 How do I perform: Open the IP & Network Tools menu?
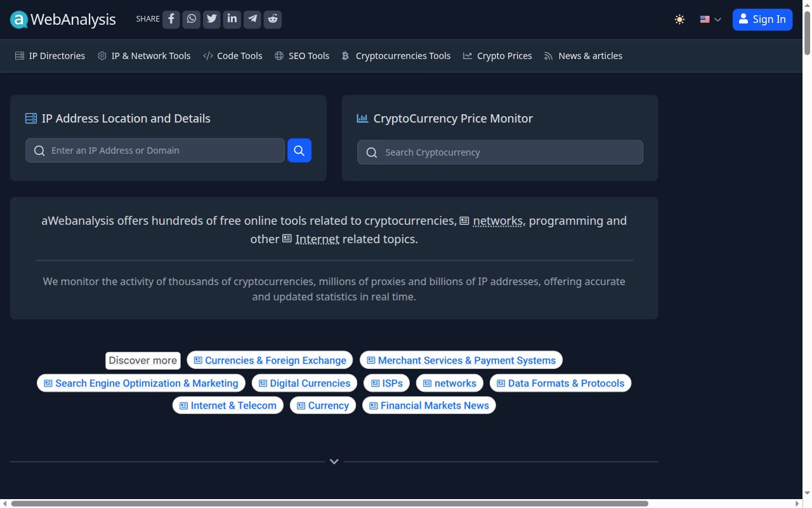(144, 56)
